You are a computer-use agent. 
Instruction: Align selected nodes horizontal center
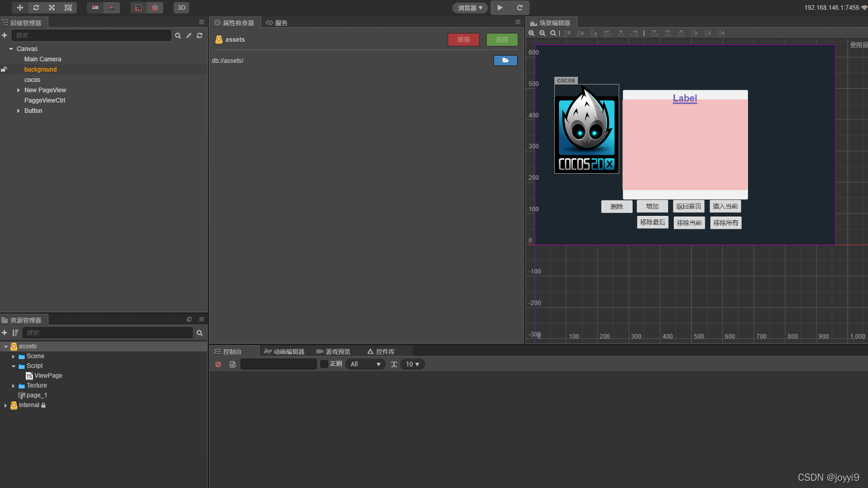[621, 33]
